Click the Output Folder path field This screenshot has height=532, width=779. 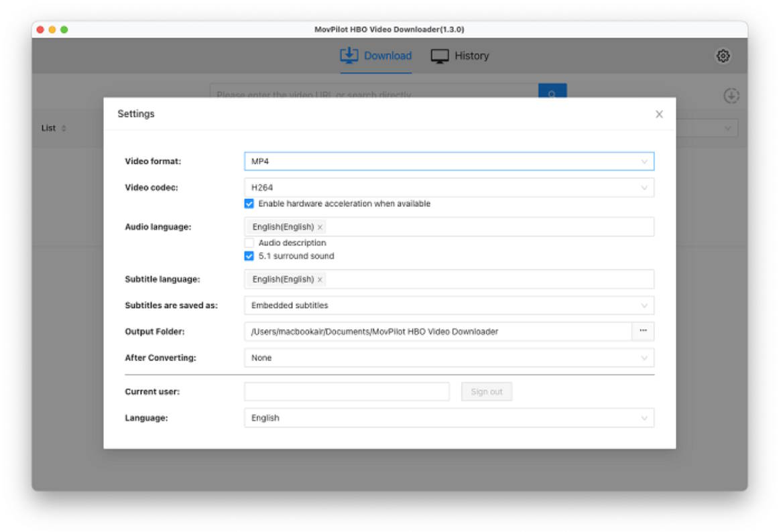437,331
